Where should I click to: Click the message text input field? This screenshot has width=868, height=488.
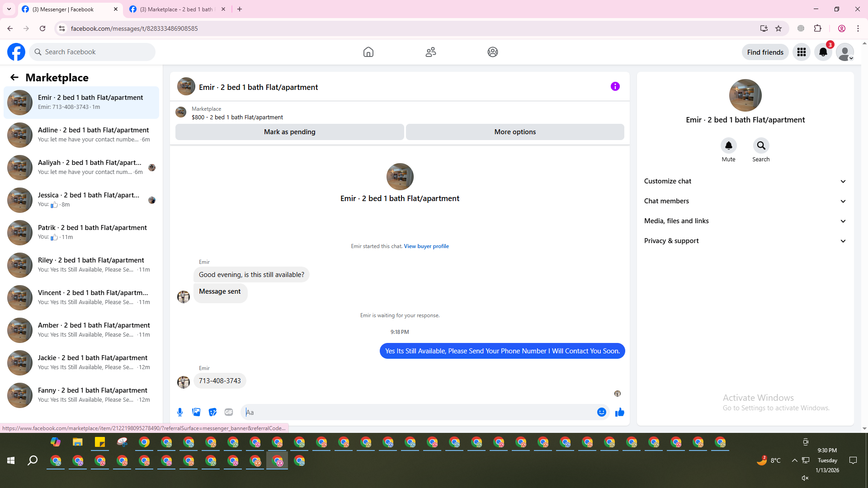pyautogui.click(x=420, y=412)
